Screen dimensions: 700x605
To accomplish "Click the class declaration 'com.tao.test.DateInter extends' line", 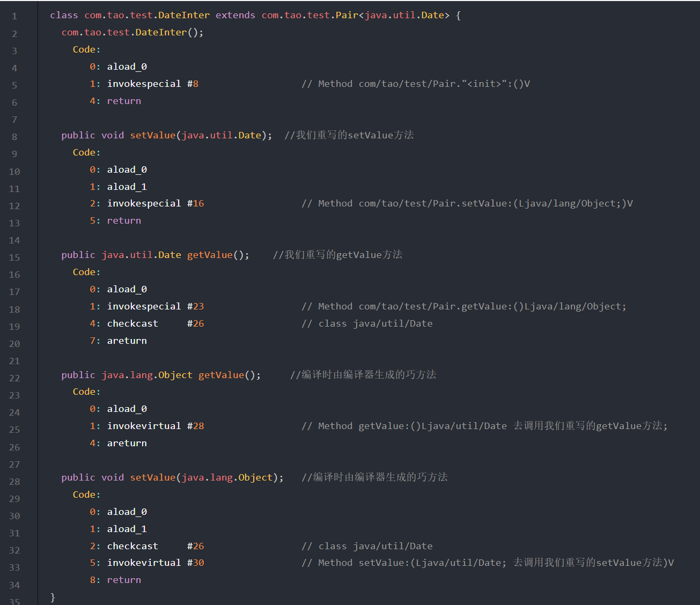I will pyautogui.click(x=255, y=16).
